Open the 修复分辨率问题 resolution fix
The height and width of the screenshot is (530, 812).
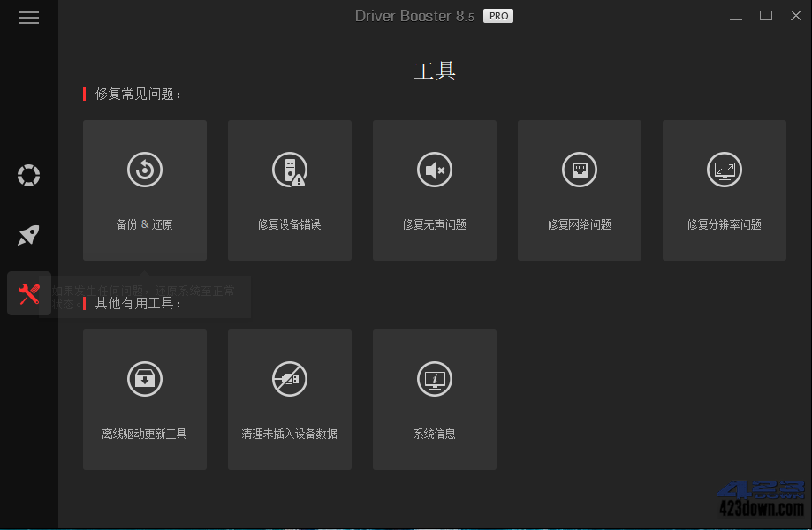725,191
